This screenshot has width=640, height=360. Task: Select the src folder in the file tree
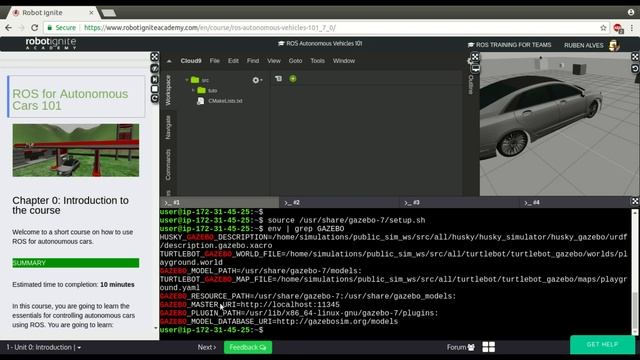point(200,80)
